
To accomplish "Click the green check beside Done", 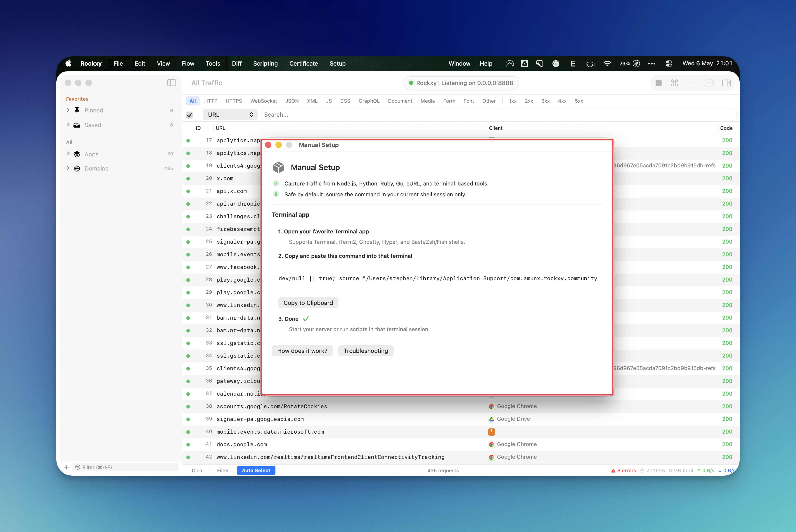I will 306,318.
